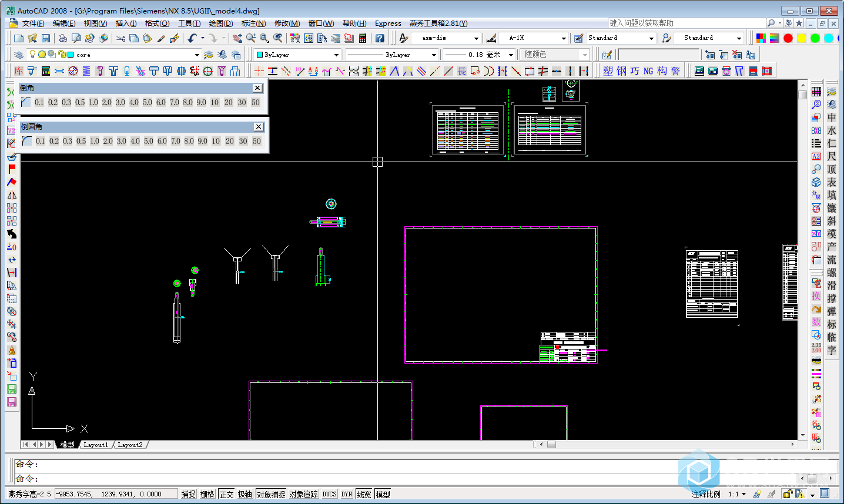
Task: Open the asm-dim text style dropdown
Action: (476, 38)
